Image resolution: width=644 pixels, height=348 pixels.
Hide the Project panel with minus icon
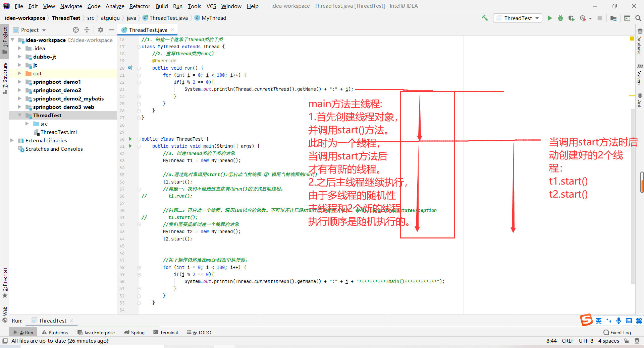tap(112, 30)
